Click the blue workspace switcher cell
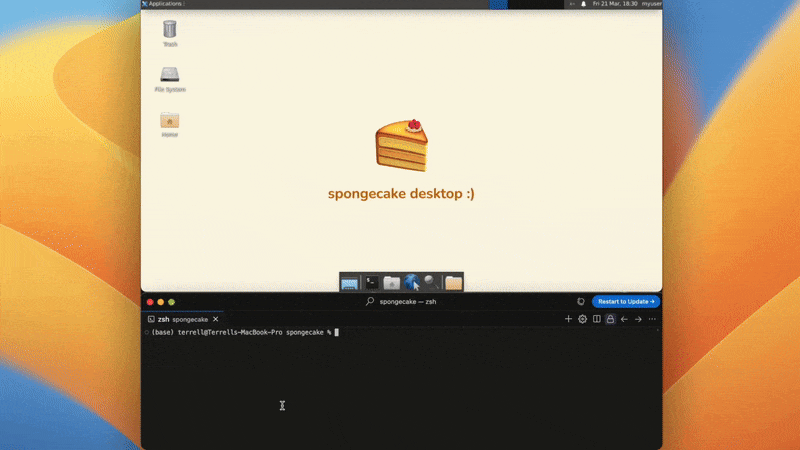The width and height of the screenshot is (800, 450). pyautogui.click(x=498, y=4)
